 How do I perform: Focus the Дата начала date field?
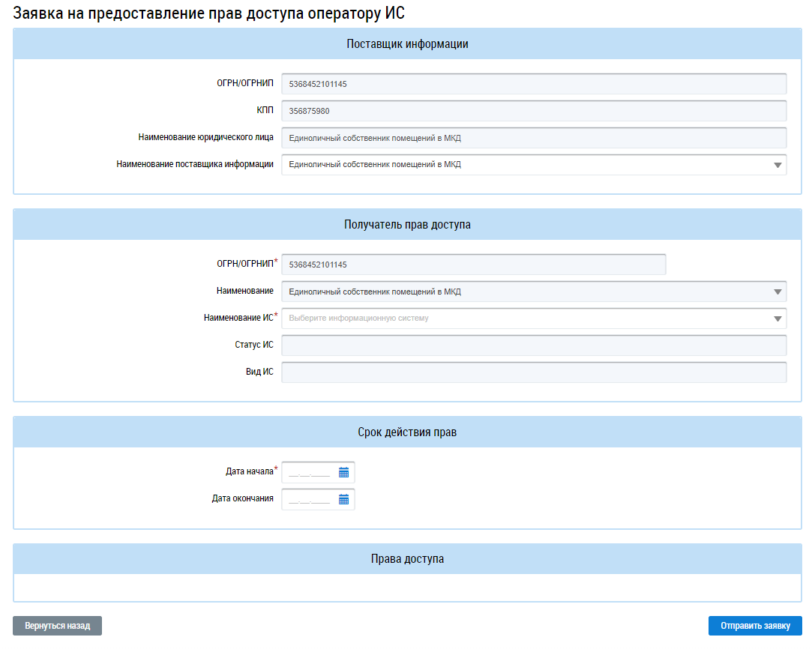point(309,472)
